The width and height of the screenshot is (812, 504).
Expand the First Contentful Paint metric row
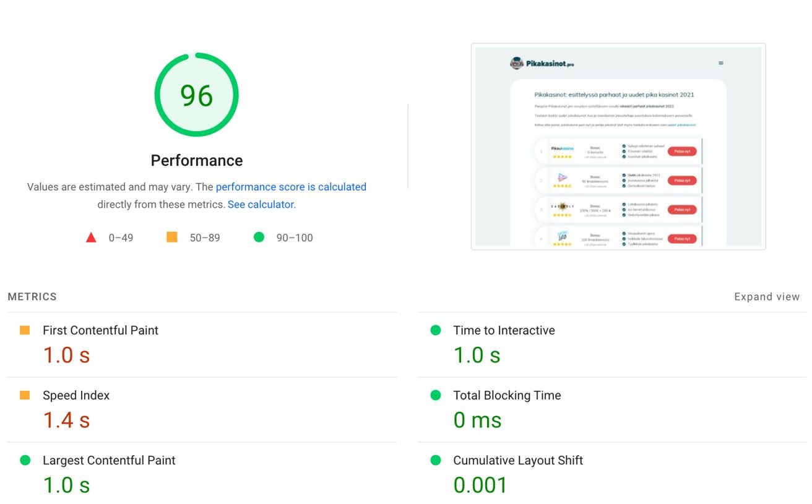click(x=100, y=330)
